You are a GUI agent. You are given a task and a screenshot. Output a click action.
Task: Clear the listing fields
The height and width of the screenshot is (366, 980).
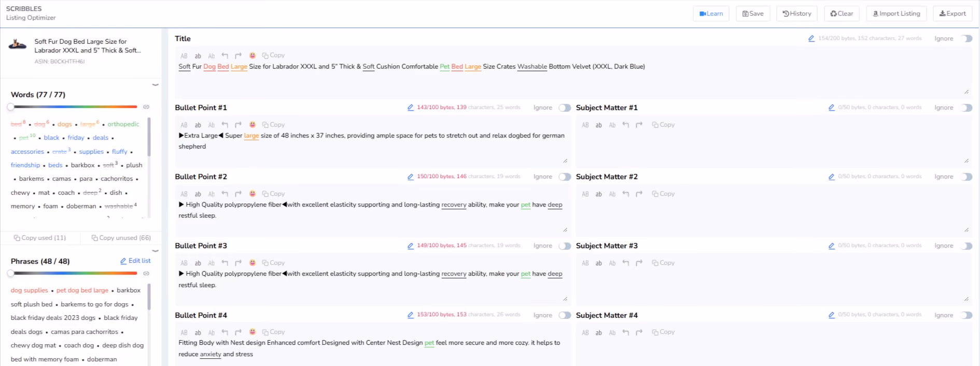(x=842, y=13)
